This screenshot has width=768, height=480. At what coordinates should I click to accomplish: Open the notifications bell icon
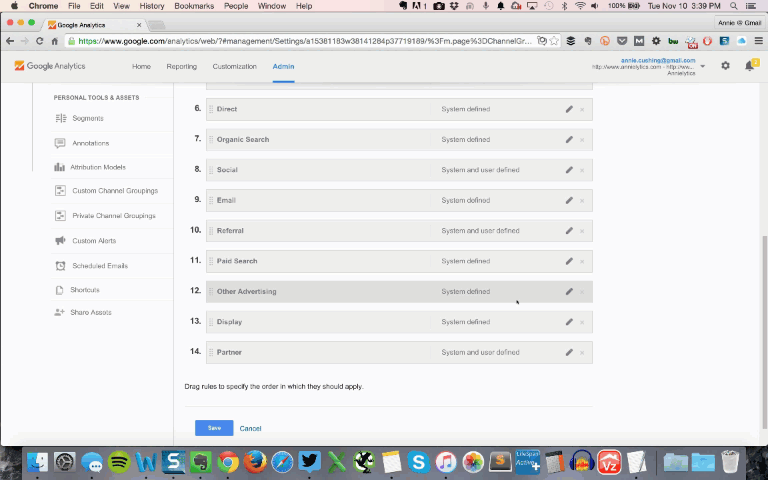pyautogui.click(x=749, y=66)
